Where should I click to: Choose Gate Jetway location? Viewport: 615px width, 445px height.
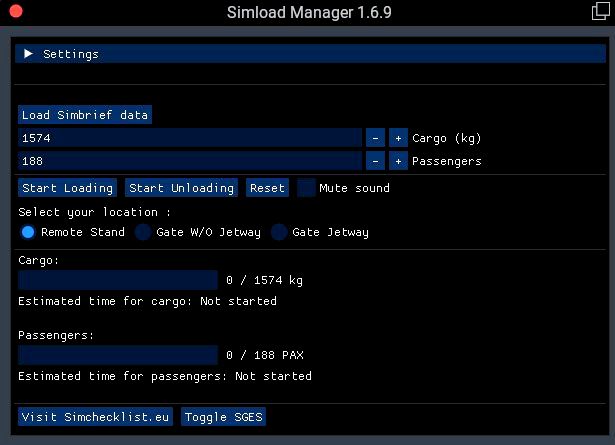click(279, 232)
